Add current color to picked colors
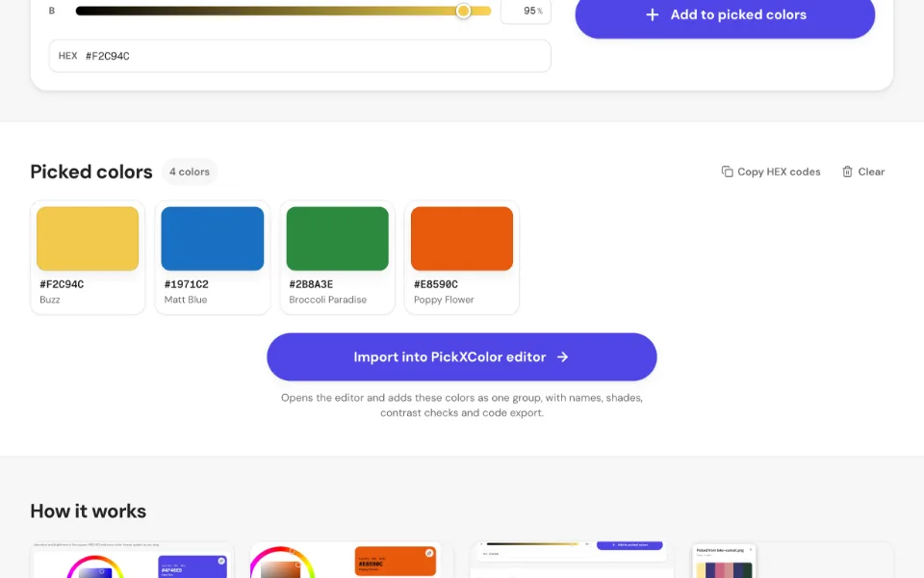The height and width of the screenshot is (578, 924). tap(725, 14)
